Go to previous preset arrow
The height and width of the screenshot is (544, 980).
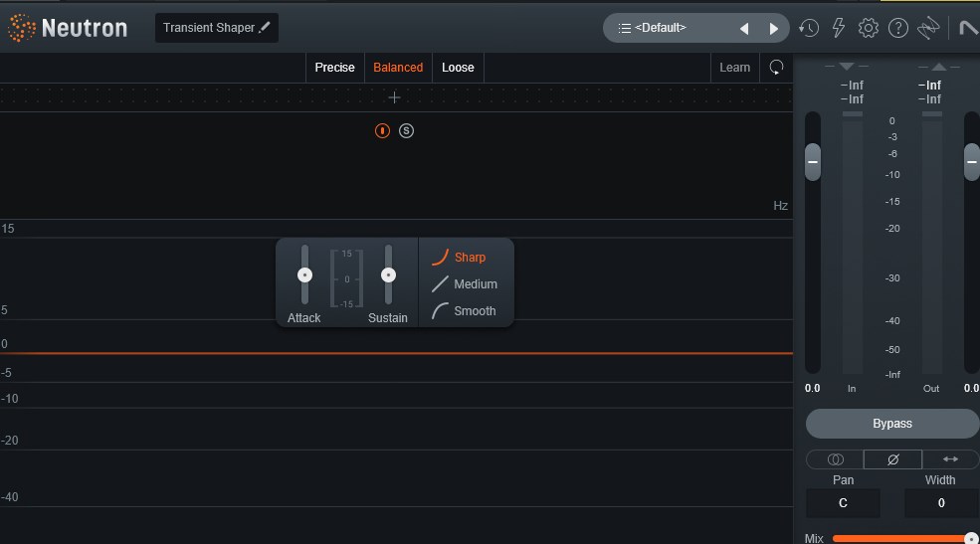tap(744, 29)
